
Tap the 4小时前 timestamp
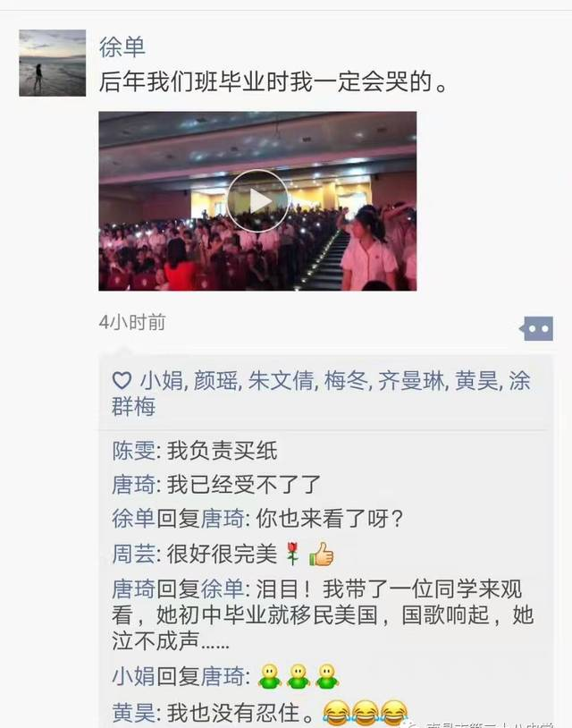132,322
